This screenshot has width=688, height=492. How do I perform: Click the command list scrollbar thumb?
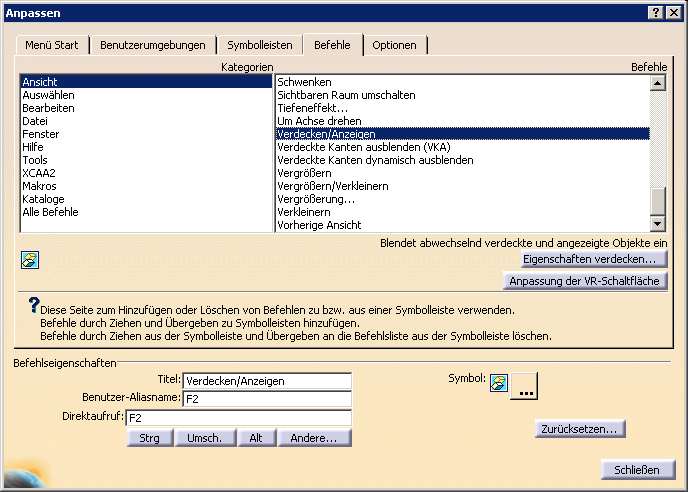click(657, 201)
